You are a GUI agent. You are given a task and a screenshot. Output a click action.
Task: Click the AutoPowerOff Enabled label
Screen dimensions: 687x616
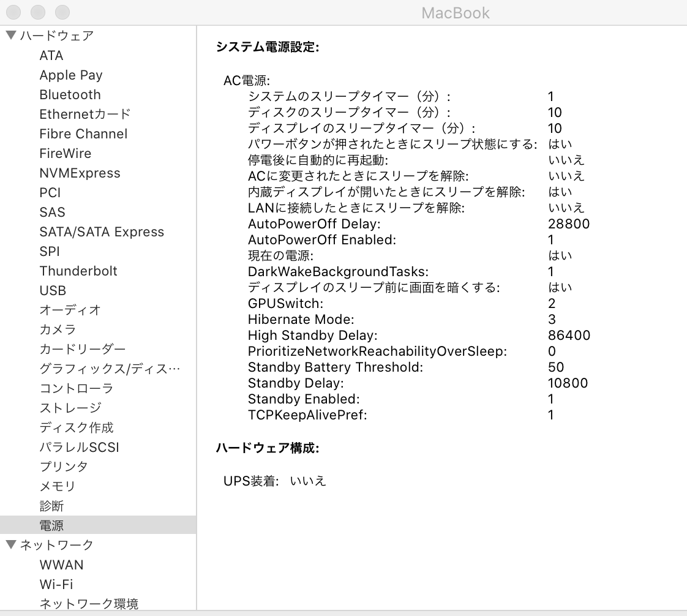point(322,240)
